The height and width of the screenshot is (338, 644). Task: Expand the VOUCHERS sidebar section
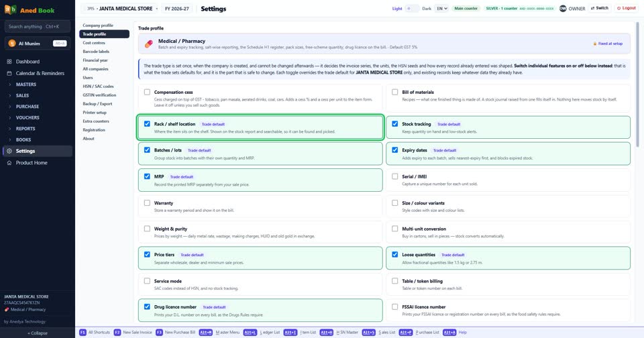pyautogui.click(x=38, y=117)
